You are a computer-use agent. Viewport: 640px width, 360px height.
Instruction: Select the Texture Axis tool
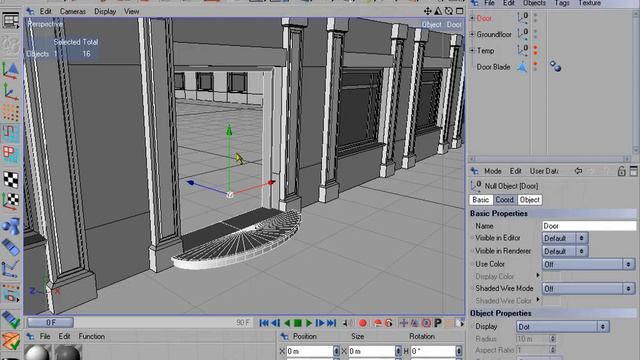[11, 200]
